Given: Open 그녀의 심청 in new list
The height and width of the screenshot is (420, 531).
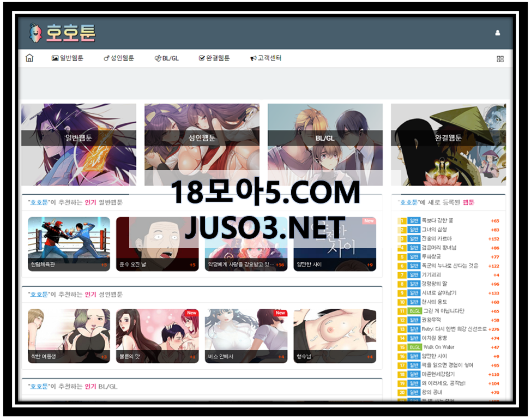Looking at the screenshot, I should (x=434, y=230).
